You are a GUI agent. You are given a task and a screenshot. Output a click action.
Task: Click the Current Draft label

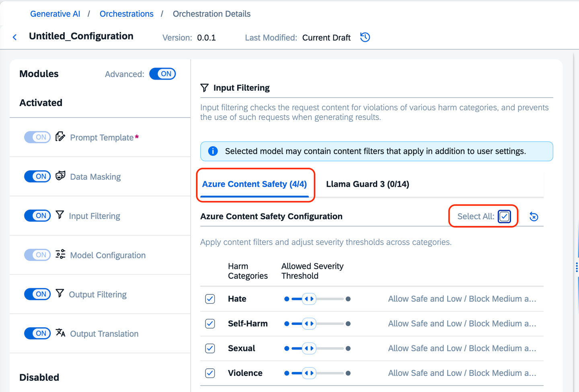coord(326,38)
